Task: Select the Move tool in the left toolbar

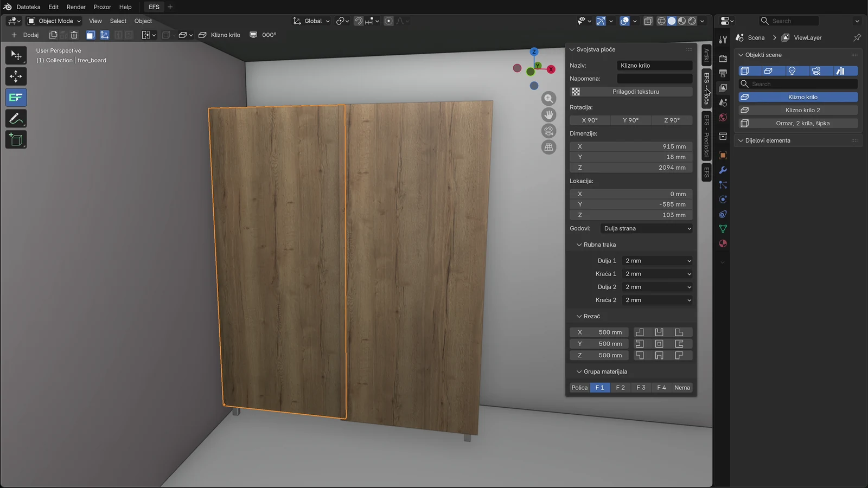Action: [16, 76]
